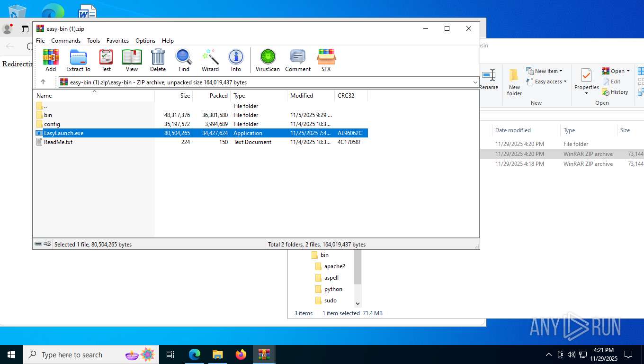Select the bin folder in the archive list

(200, 115)
